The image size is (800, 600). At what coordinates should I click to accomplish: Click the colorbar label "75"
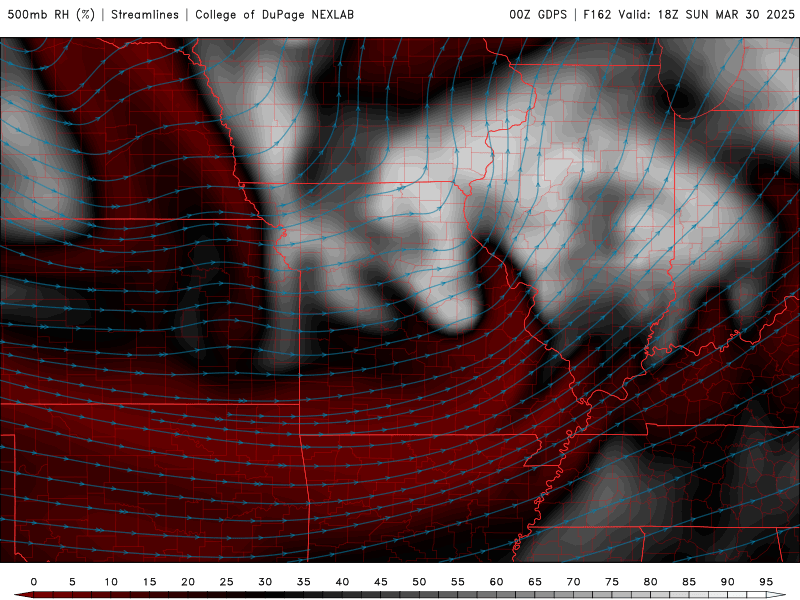(x=612, y=582)
